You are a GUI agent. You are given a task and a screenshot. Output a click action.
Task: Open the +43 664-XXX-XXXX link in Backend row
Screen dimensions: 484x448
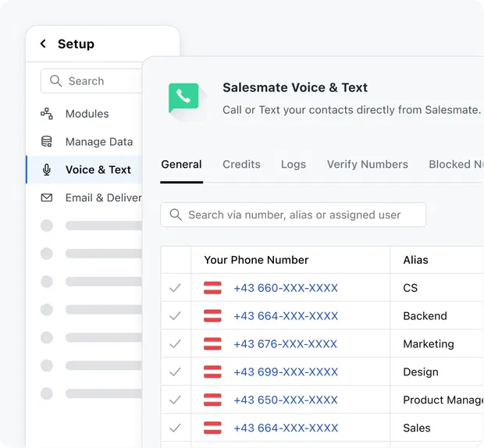tap(286, 316)
